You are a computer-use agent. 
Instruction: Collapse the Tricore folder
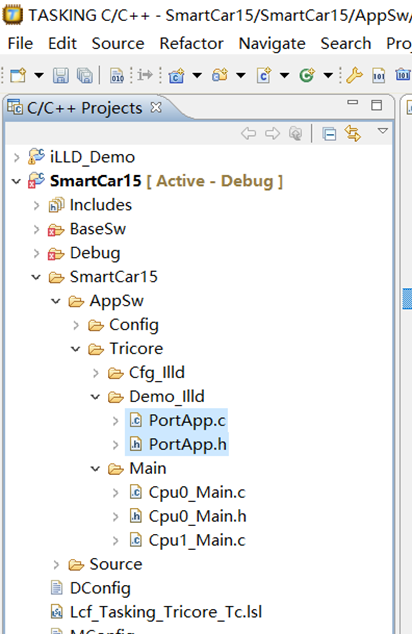[76, 349]
